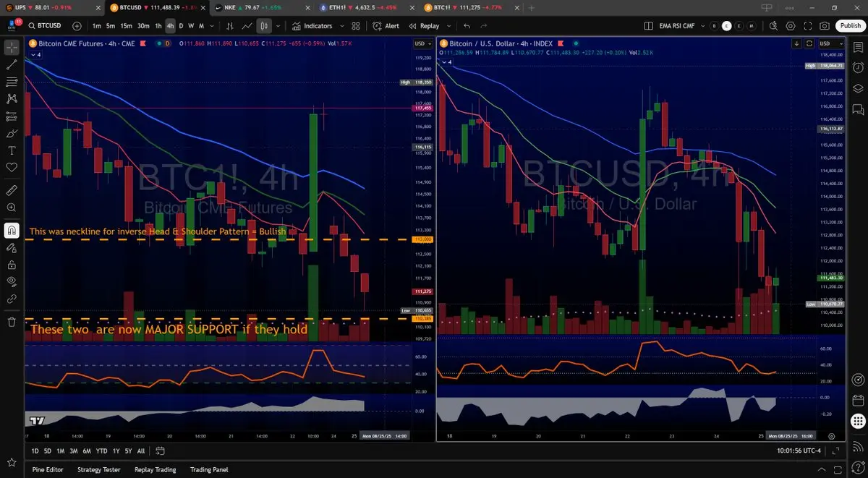868x478 pixels.
Task: Select the trend line drawing tool
Action: pos(12,64)
